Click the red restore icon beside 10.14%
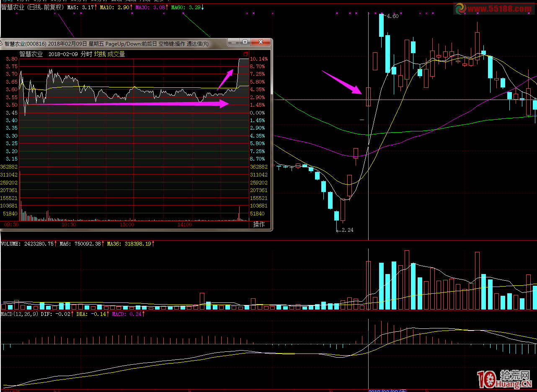 point(246,54)
